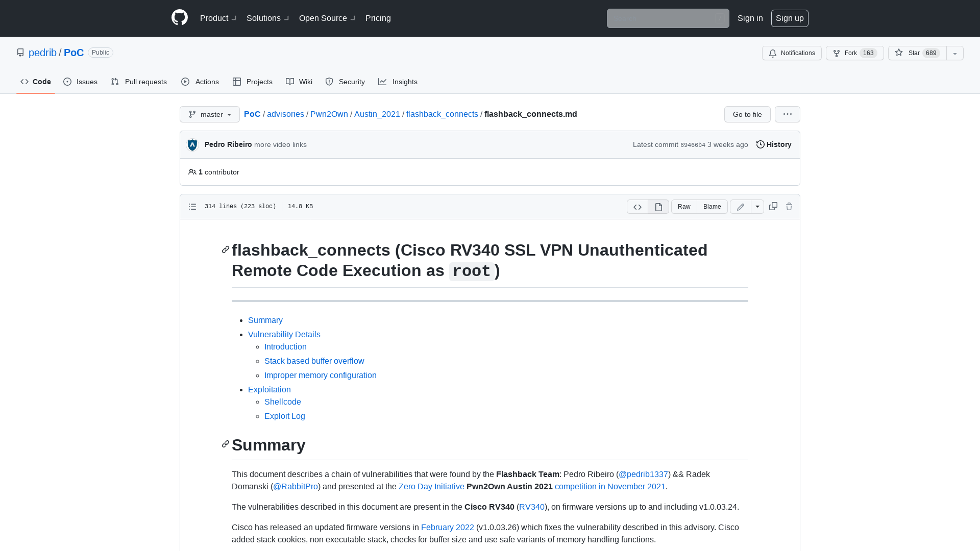Click the anchor link icon beside Summary heading
This screenshot has height=551, width=980.
[x=226, y=444]
